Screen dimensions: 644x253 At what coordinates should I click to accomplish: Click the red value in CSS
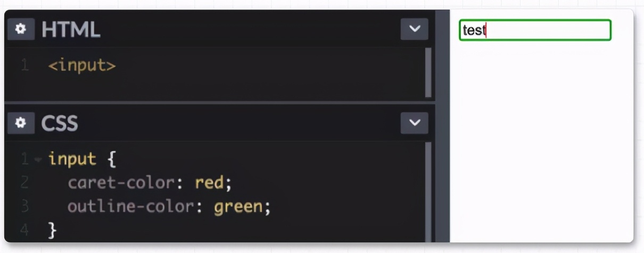click(209, 183)
